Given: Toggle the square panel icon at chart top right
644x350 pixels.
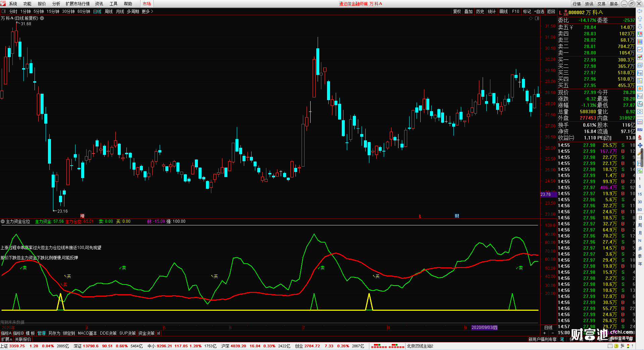Looking at the screenshot, I should [537, 18].
